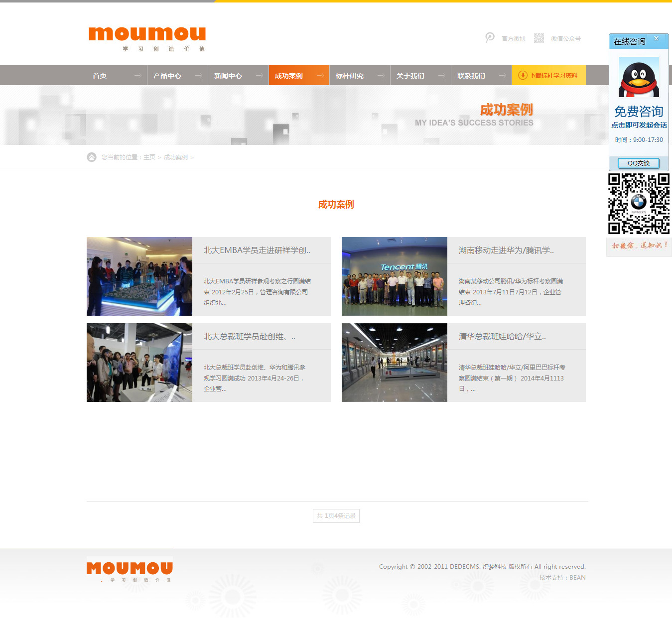Screen dimensions: 672x622
Task: Click the breadcrumb home circle icon
Action: [92, 157]
